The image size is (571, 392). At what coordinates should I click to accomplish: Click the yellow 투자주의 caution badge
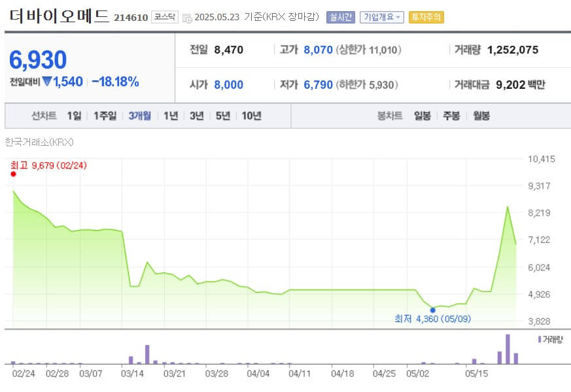click(426, 18)
